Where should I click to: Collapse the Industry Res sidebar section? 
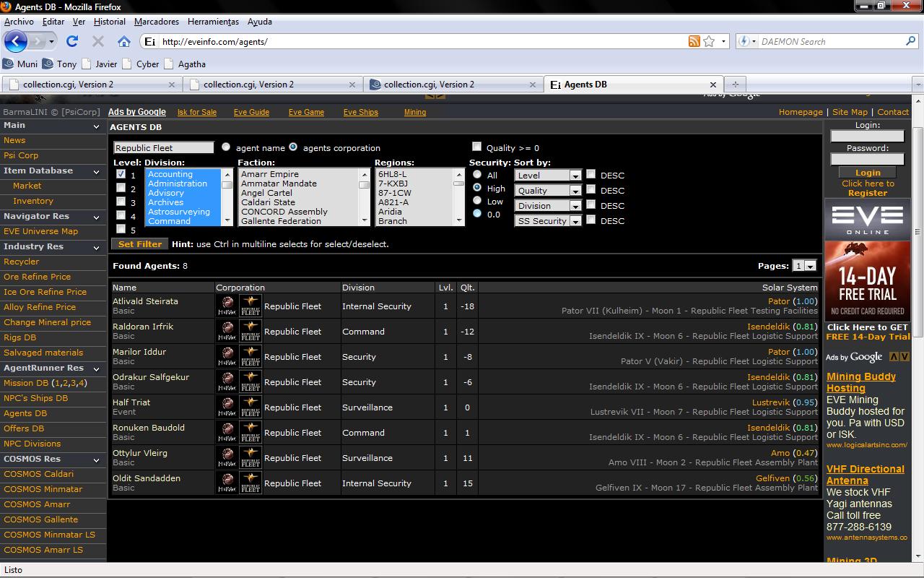coord(97,248)
